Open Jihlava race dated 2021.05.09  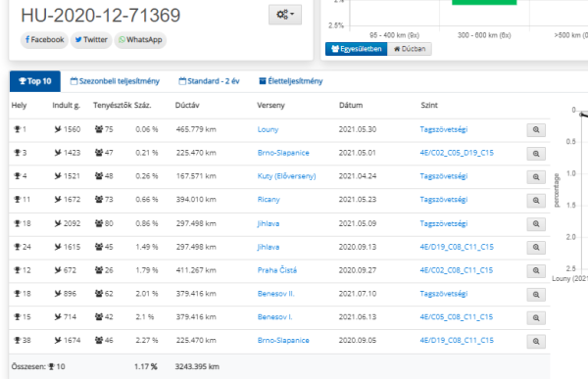click(269, 224)
